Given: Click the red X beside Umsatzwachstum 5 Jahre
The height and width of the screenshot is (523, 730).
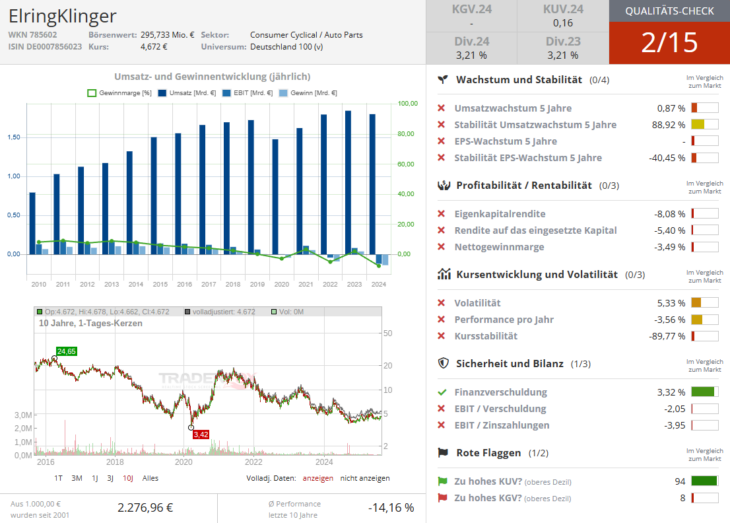Looking at the screenshot, I should (441, 108).
